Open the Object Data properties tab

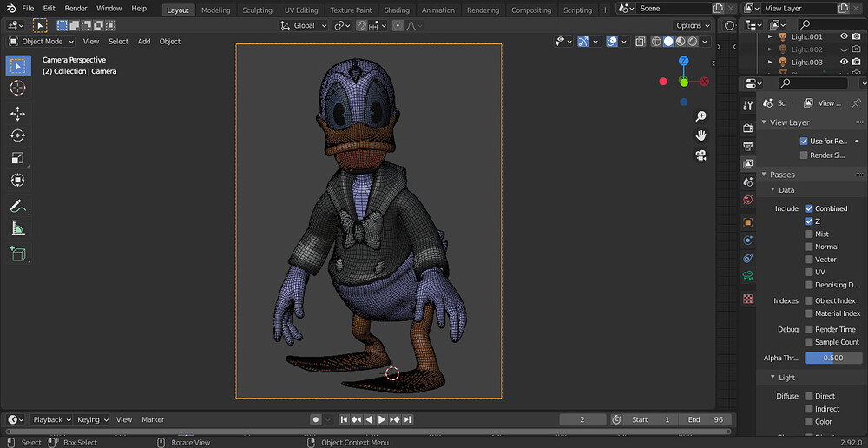[x=748, y=276]
